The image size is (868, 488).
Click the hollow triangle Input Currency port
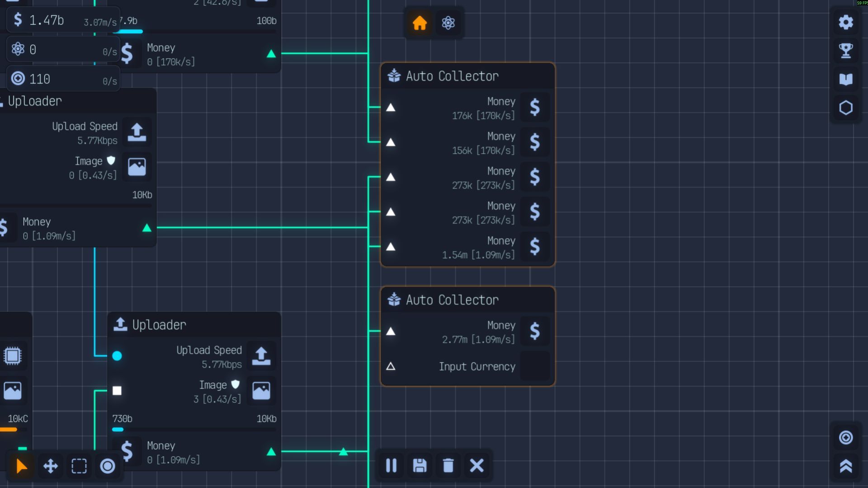click(391, 366)
